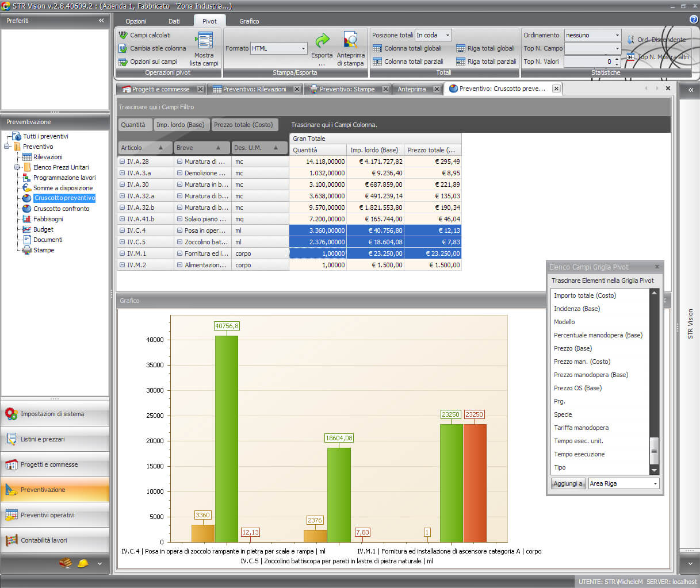Switch to the Grafico ribbon tab
This screenshot has width=700, height=588.
pos(249,21)
